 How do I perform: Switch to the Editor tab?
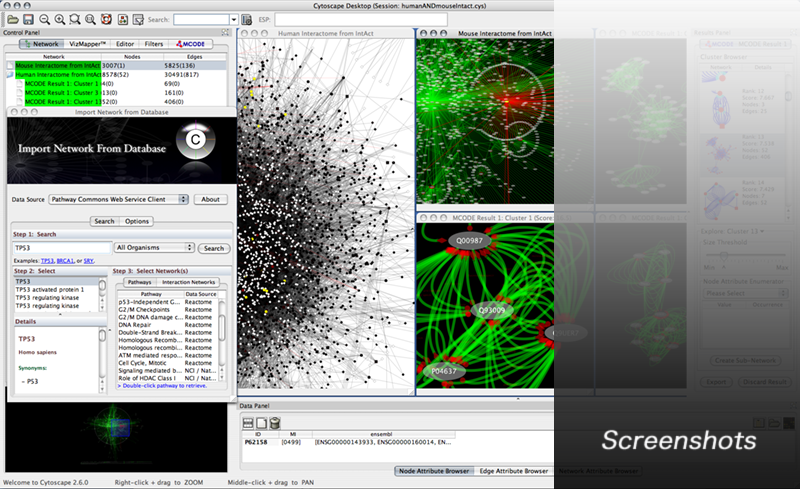[x=125, y=44]
